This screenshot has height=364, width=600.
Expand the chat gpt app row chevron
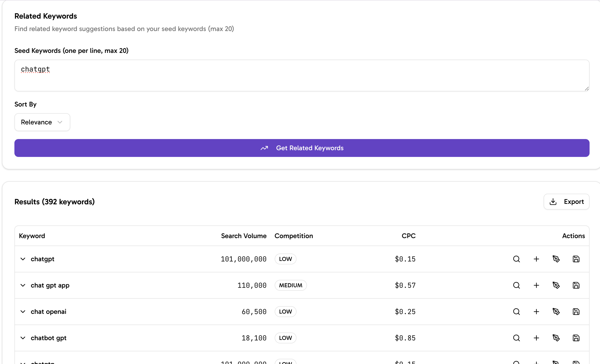(x=23, y=285)
